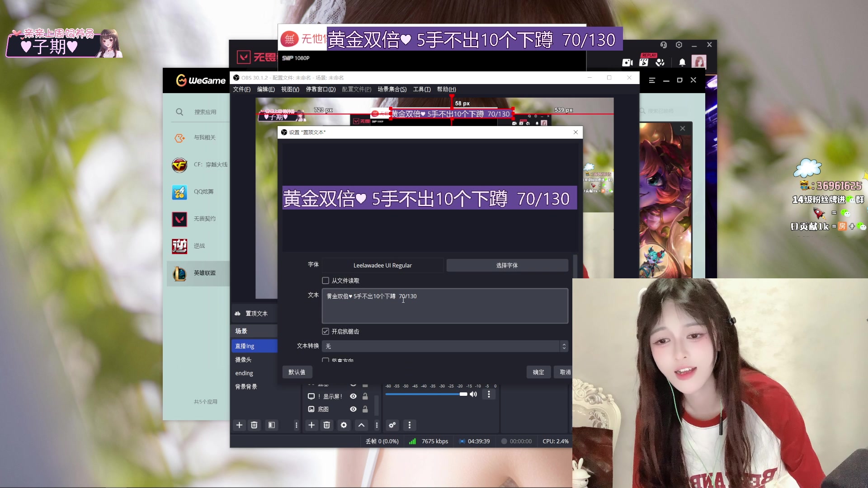Open advanced audio properties gears icon
This screenshot has height=488, width=868.
[392, 425]
